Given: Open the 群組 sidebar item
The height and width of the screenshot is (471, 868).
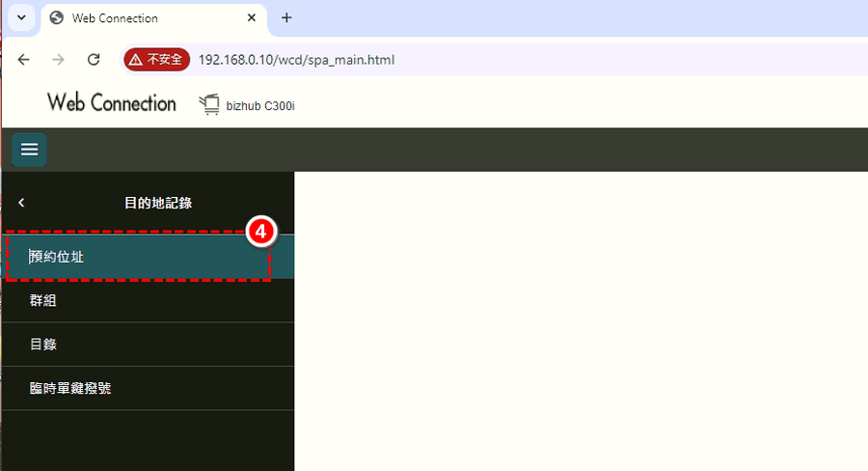Looking at the screenshot, I should (43, 300).
